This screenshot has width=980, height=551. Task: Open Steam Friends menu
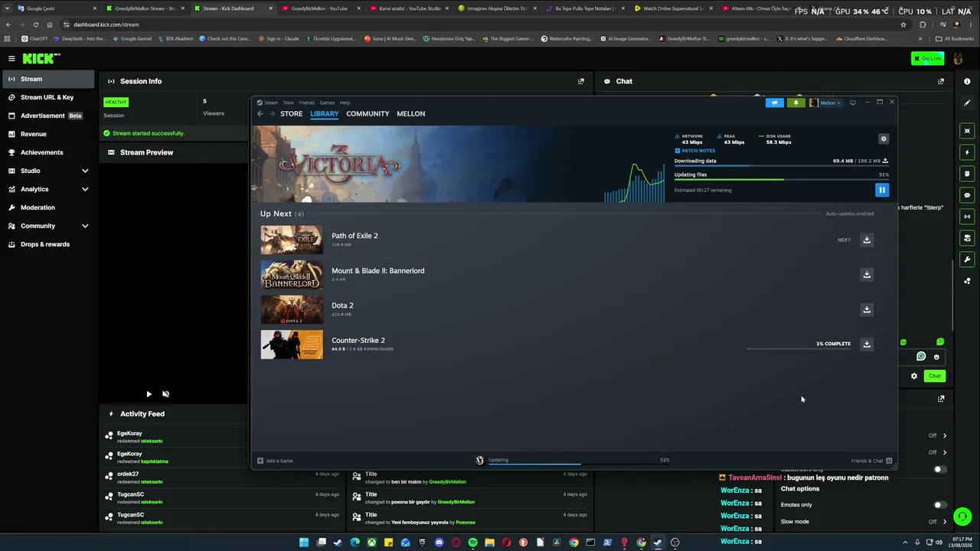pyautogui.click(x=306, y=103)
